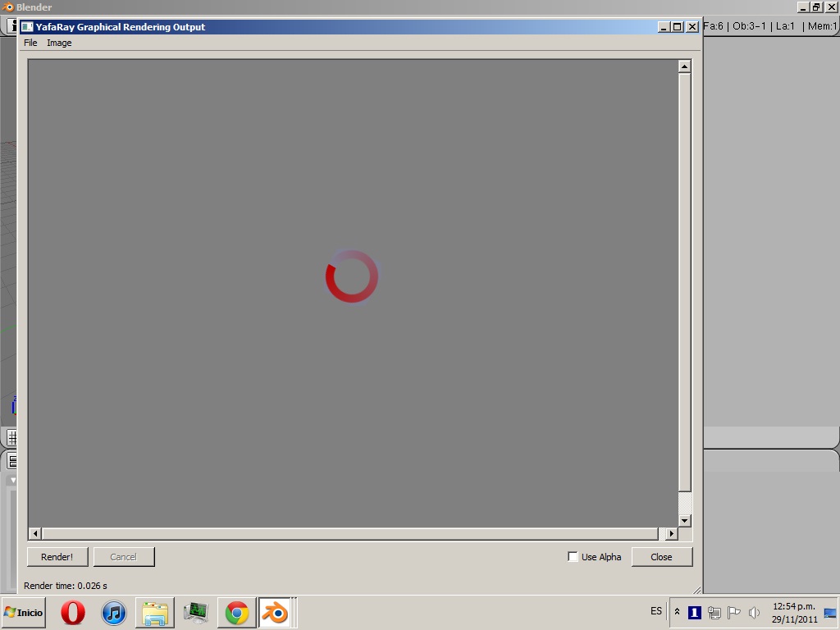Click the show desktop icon at taskbar end

[x=831, y=613]
